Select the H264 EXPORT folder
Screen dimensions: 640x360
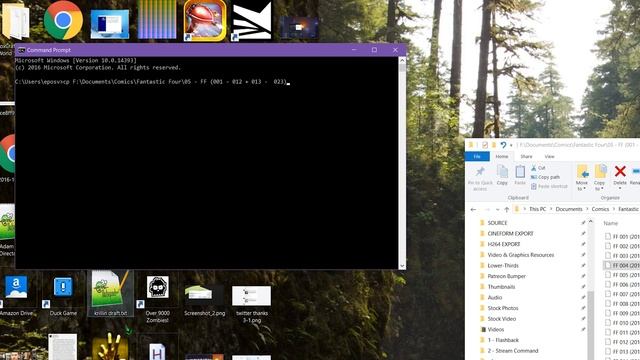[x=504, y=244]
